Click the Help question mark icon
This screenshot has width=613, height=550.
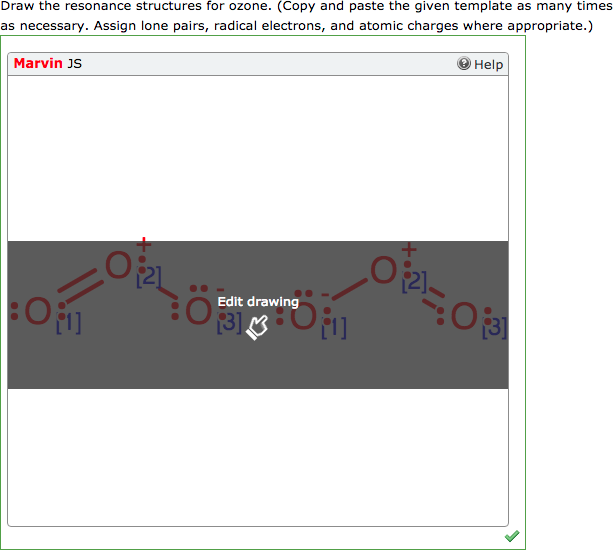click(x=464, y=64)
